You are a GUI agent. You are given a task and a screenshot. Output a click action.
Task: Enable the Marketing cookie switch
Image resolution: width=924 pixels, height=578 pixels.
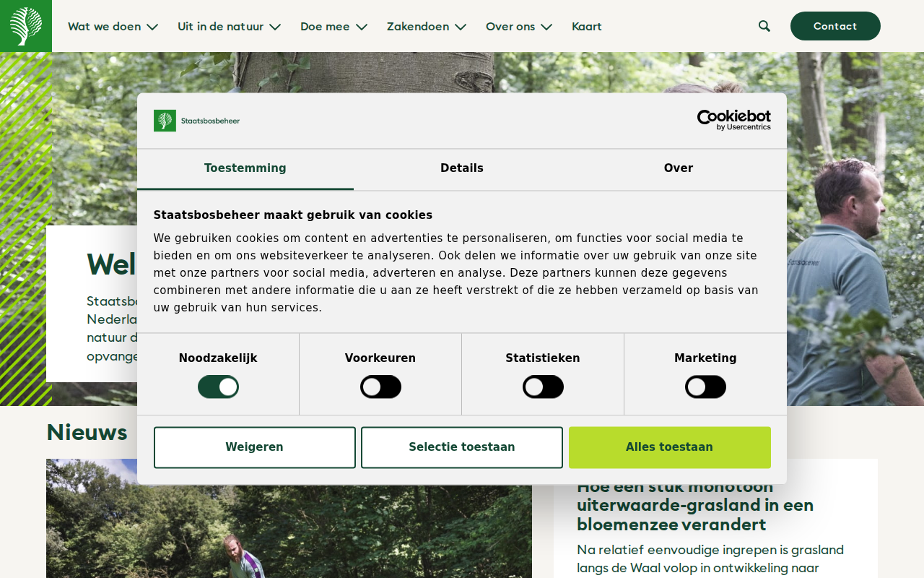click(x=705, y=387)
